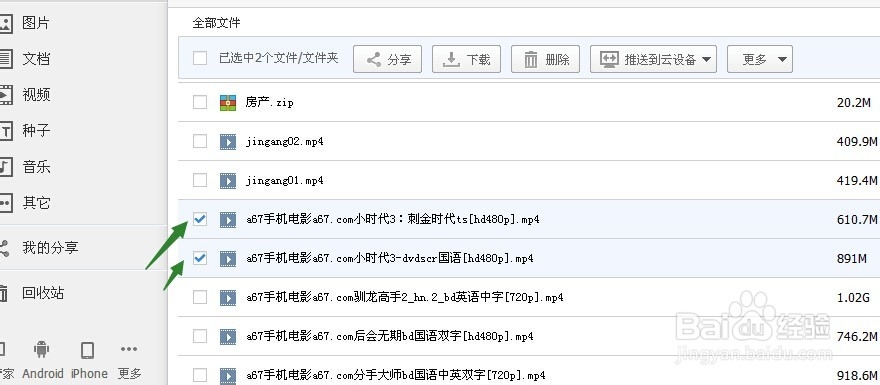The image size is (880, 385).
Task: Uncheck the 小时代3-dvdscr国语 file checkbox
Action: click(x=200, y=258)
